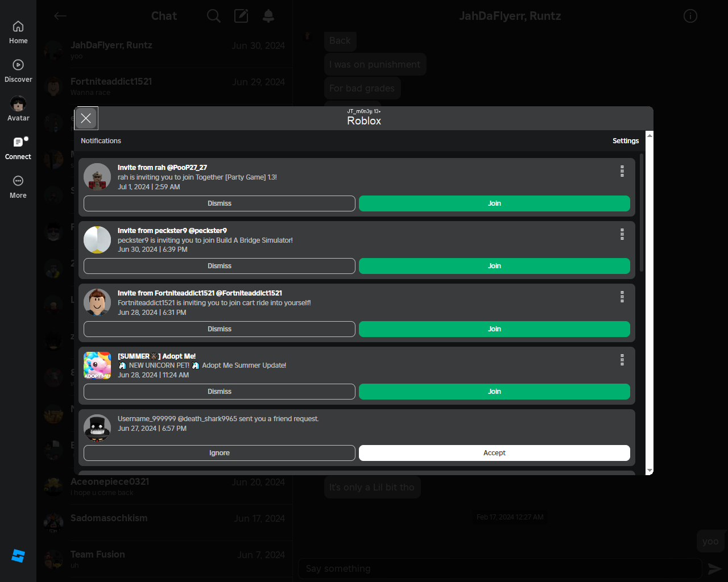This screenshot has height=582, width=728.
Task: Click the 'For bad grades' message bubble
Action: (x=362, y=88)
